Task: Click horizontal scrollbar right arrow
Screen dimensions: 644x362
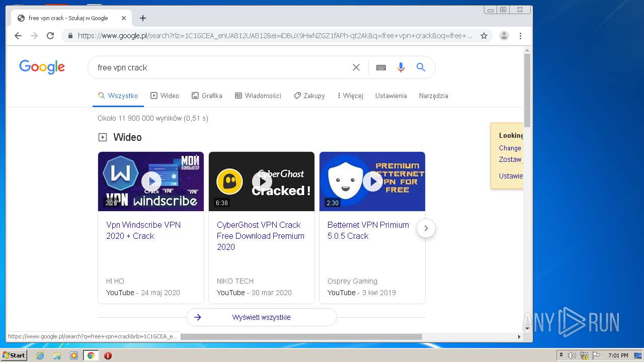Action: (x=519, y=336)
